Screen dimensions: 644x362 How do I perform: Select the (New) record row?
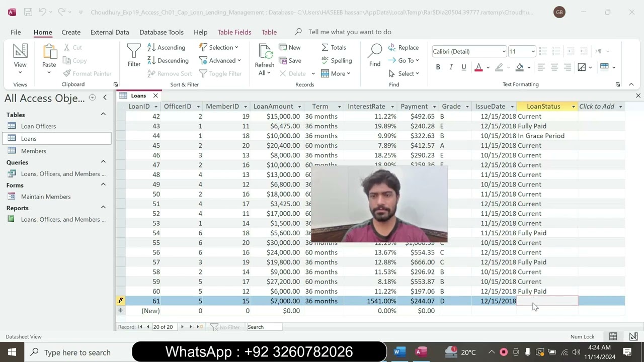pos(121,311)
